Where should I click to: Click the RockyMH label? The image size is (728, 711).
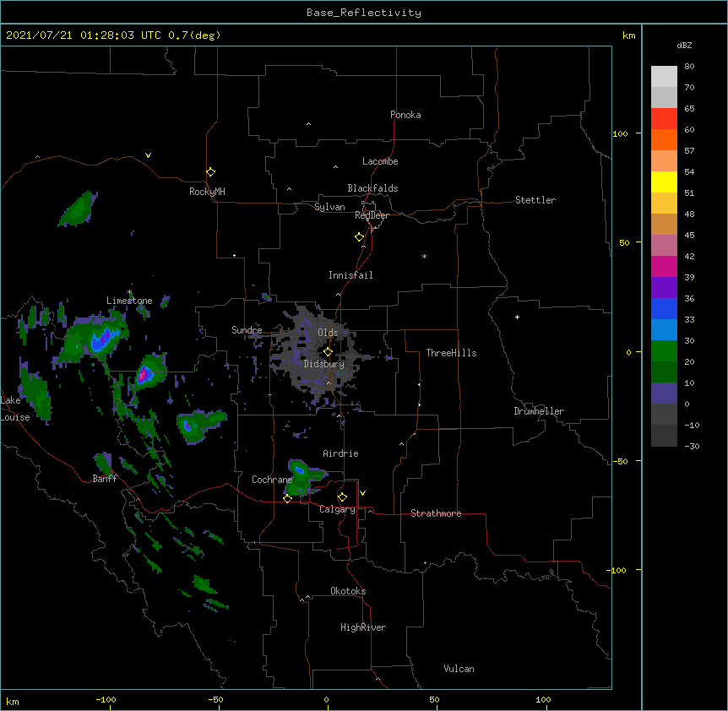click(x=207, y=192)
